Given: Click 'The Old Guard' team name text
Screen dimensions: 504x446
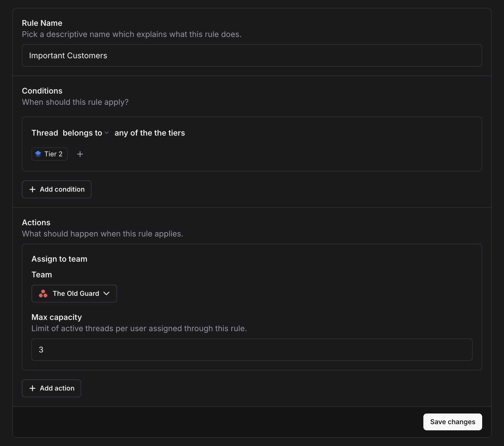Looking at the screenshot, I should [x=76, y=294].
